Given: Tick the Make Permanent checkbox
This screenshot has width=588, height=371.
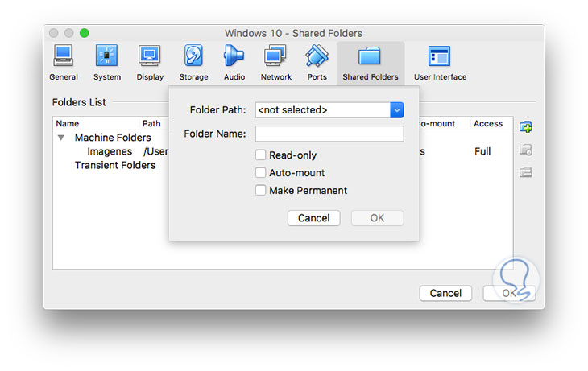Looking at the screenshot, I should point(261,191).
